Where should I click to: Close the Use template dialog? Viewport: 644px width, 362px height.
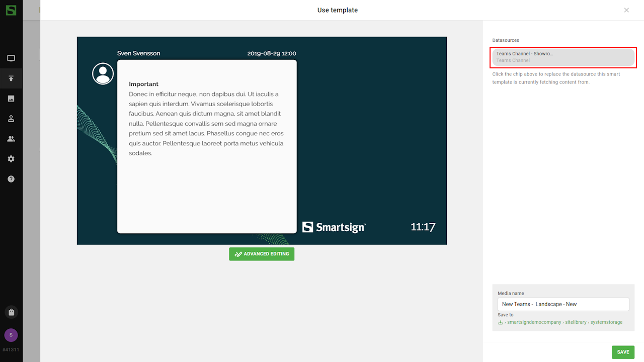point(626,10)
